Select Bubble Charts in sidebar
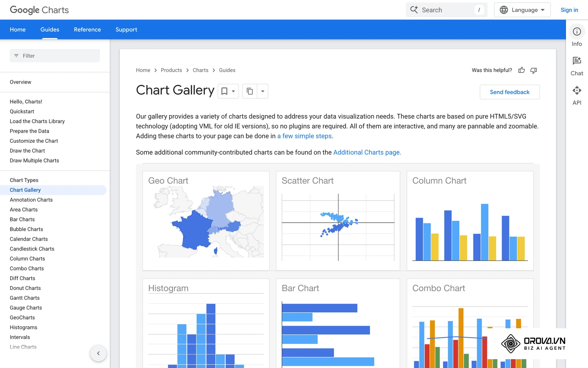Screen dimensions: 588x368 [26, 229]
